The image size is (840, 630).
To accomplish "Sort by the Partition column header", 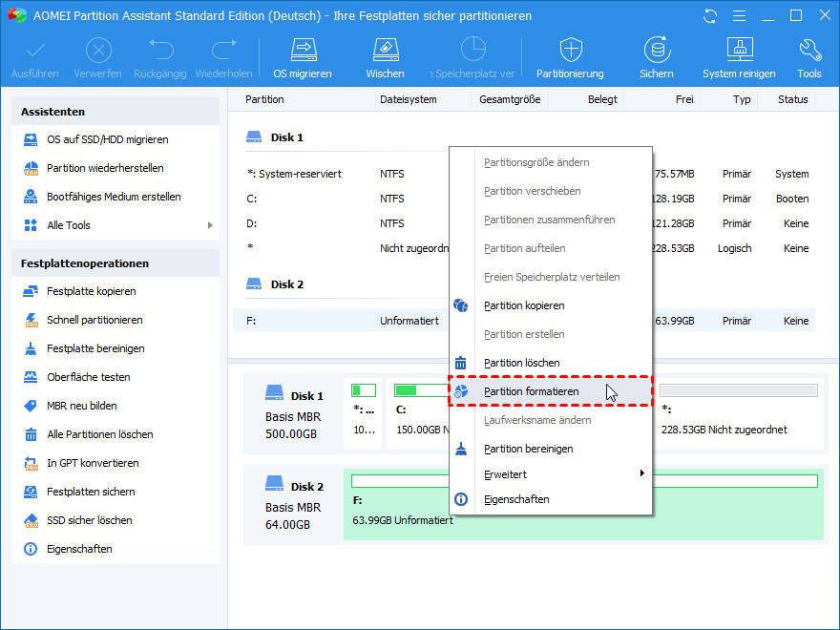I will pos(264,99).
